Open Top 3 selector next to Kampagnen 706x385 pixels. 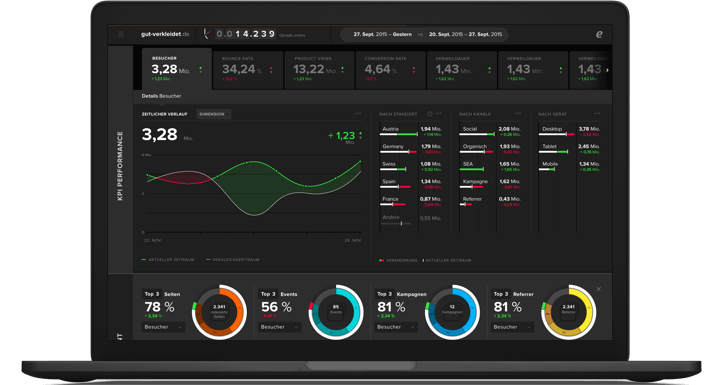click(x=385, y=294)
